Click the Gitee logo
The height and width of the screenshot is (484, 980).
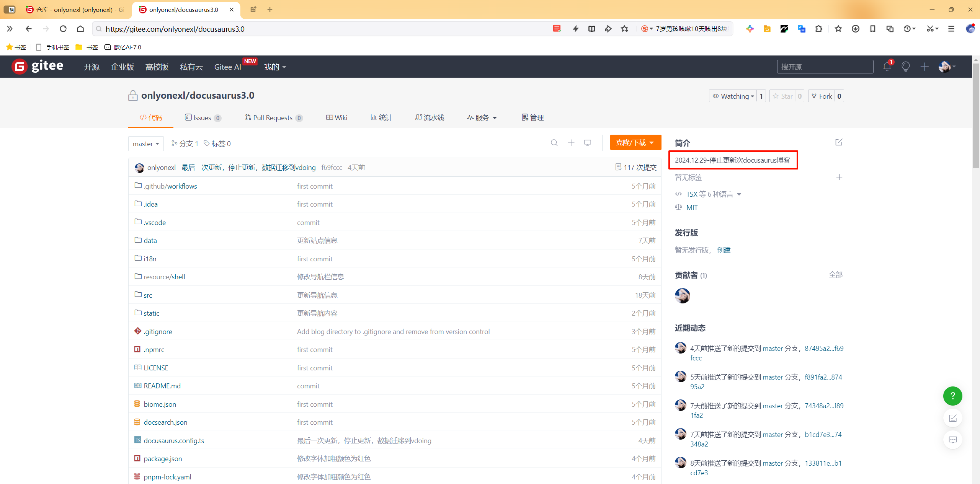37,66
